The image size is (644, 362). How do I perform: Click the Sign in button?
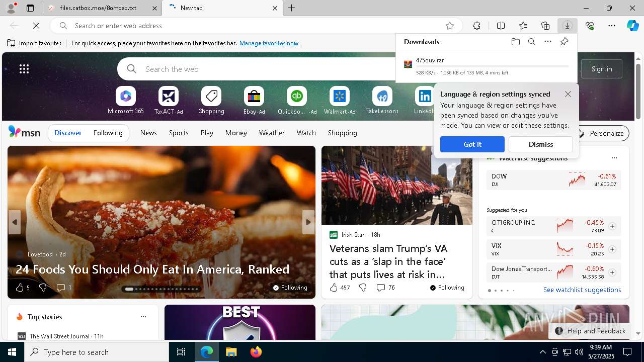[x=602, y=69]
